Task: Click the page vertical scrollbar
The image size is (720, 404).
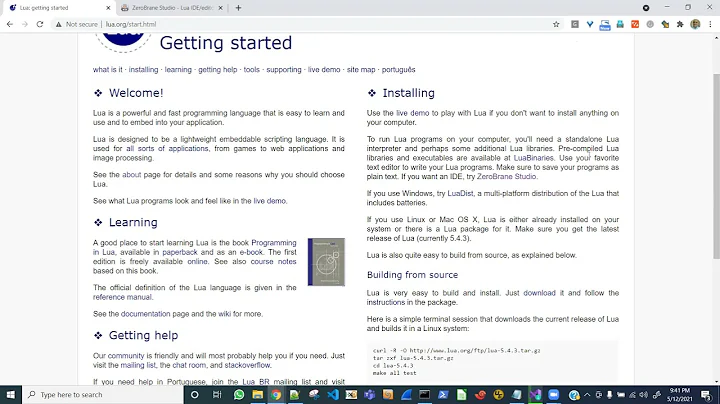Action: point(716,165)
